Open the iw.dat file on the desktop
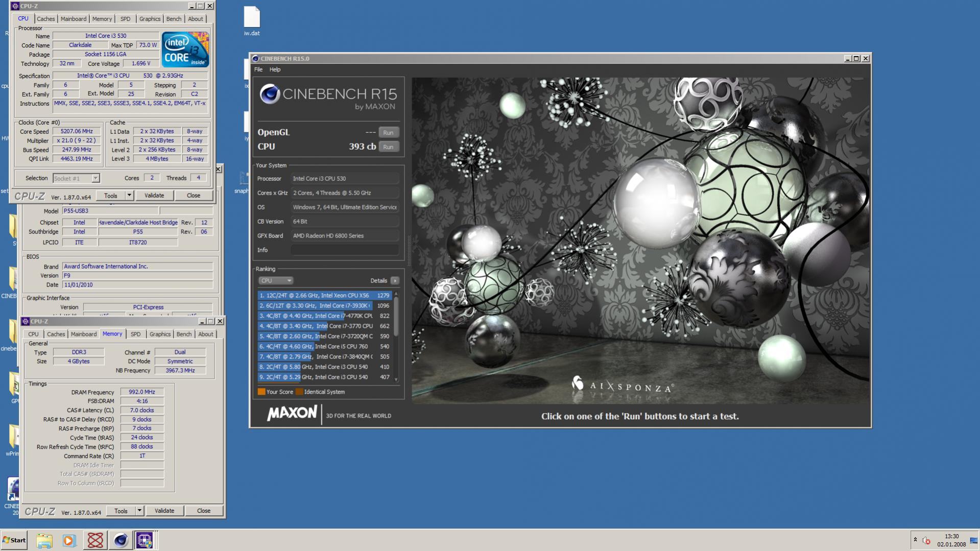Viewport: 980px width, 551px height. point(252,21)
